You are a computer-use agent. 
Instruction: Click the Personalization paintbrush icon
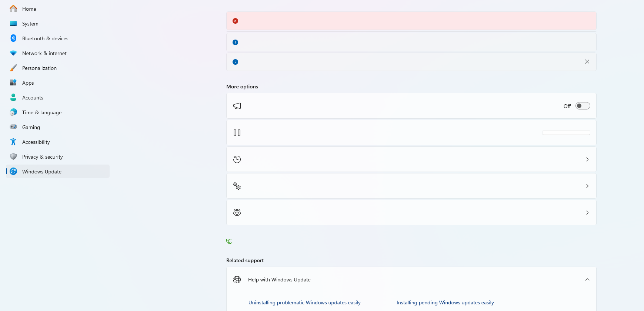click(13, 68)
